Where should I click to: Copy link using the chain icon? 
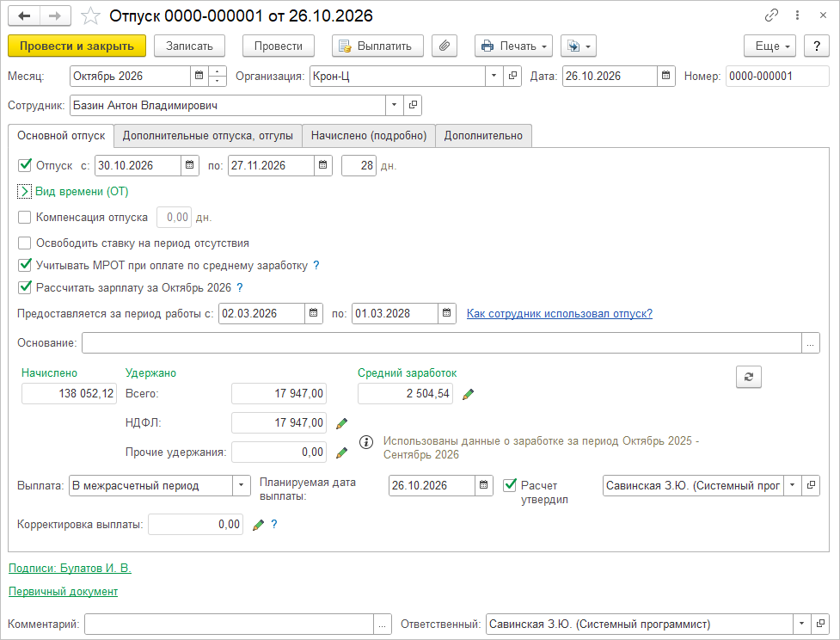point(771,15)
